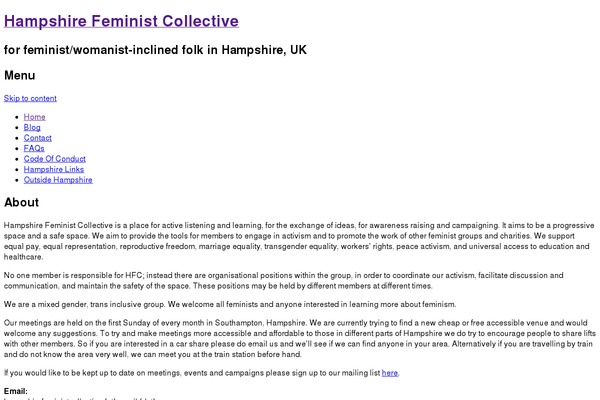Open the Blog menu link
Screen dimensions: 600x400
click(x=32, y=128)
